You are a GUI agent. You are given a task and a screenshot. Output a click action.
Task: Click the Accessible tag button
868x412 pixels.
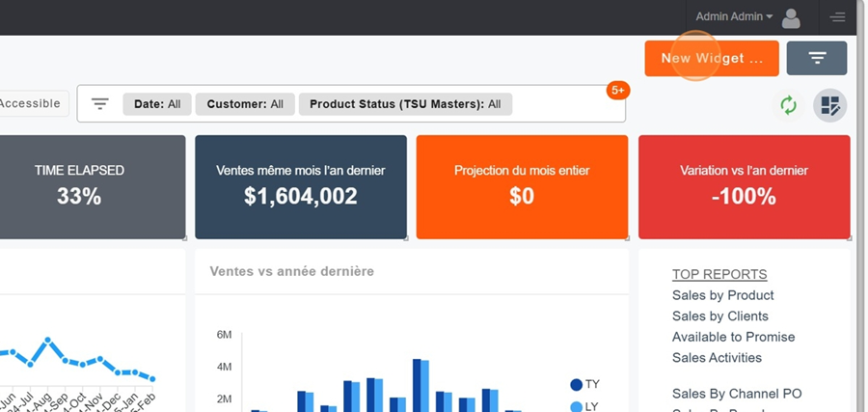pos(31,103)
